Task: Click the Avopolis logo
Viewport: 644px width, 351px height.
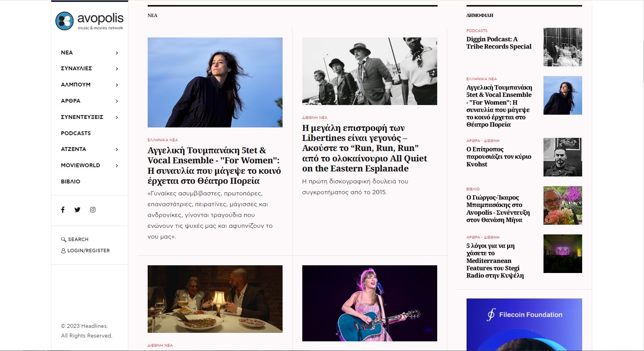Action: pos(89,21)
